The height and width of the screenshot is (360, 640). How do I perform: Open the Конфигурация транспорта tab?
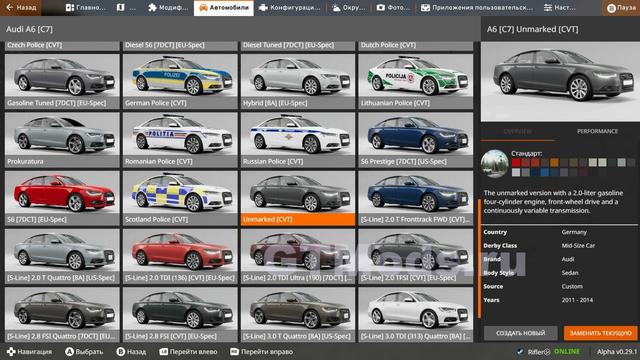pos(290,7)
